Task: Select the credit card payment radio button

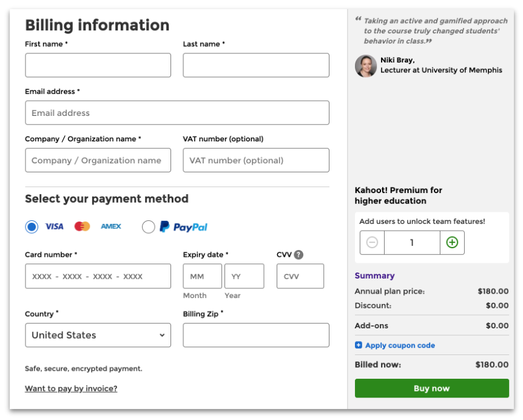Action: tap(32, 227)
